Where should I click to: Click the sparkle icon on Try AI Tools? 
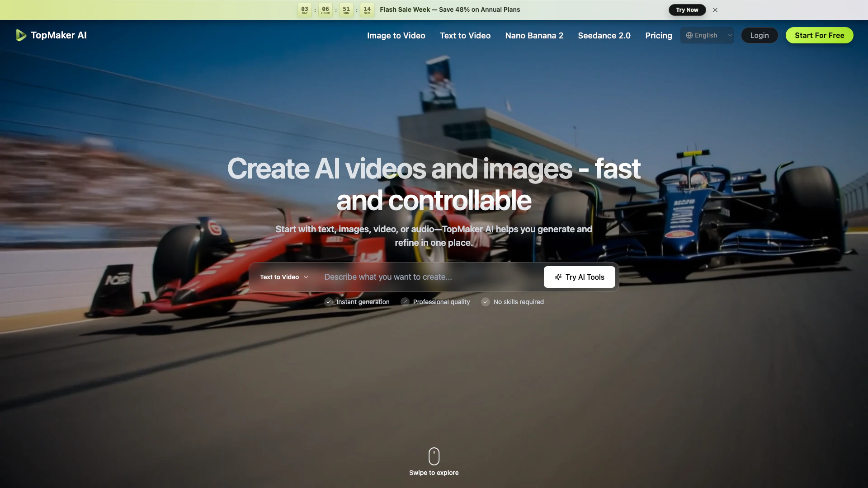tap(558, 277)
